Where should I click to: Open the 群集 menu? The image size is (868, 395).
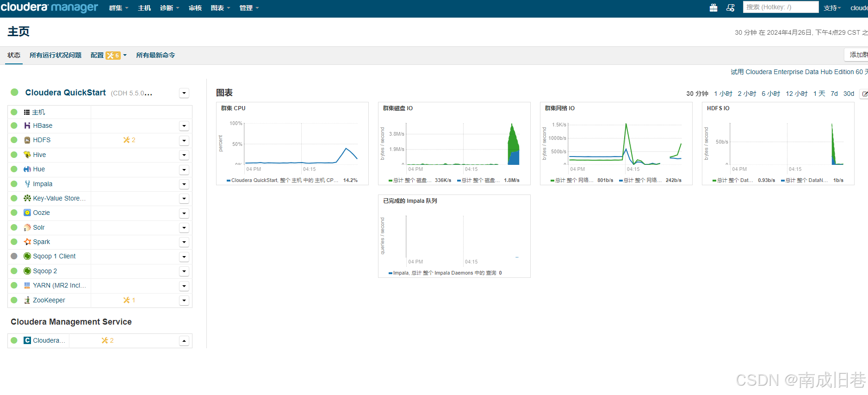coord(118,8)
